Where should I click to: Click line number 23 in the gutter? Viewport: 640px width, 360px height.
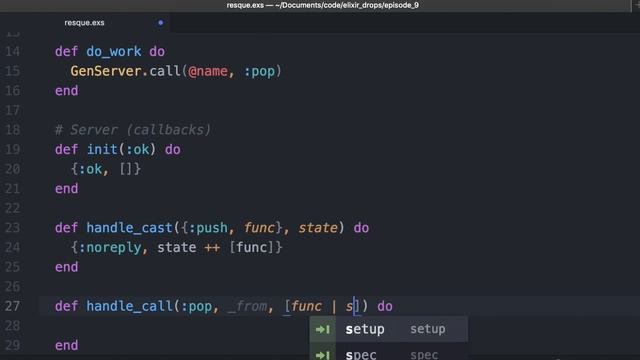click(12, 228)
